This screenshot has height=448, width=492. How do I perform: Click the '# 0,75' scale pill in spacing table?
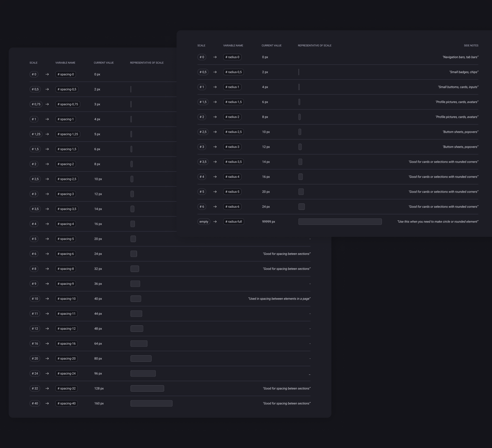point(36,104)
